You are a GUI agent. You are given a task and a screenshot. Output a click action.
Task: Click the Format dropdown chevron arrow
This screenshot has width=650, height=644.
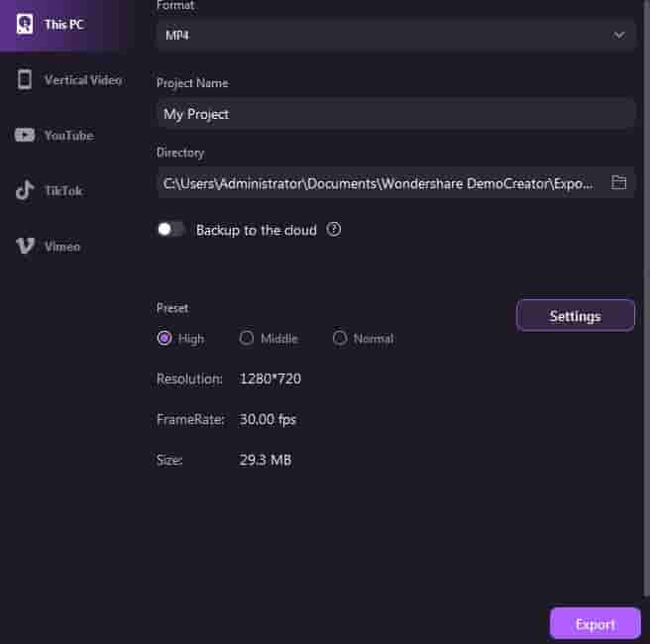coord(619,35)
